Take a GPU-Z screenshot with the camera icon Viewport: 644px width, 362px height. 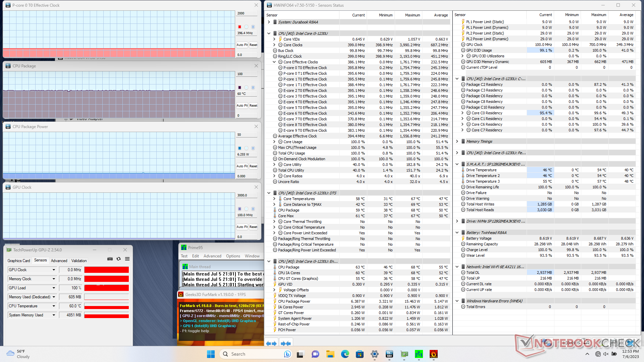click(x=110, y=259)
